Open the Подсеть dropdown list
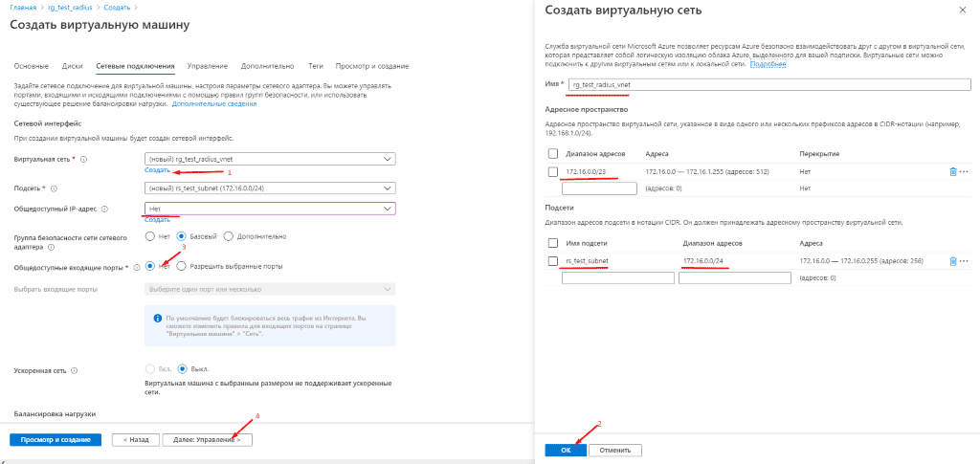980x464 pixels. pos(269,188)
